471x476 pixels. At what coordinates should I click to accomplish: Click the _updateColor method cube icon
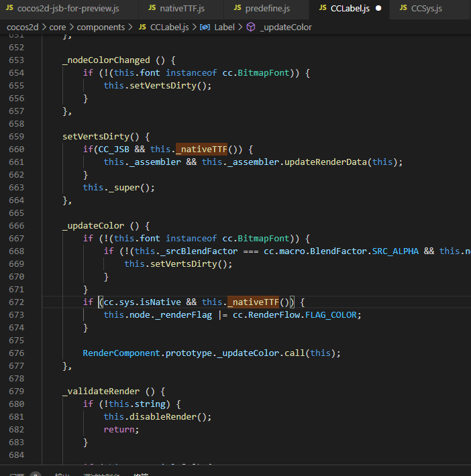tap(251, 27)
